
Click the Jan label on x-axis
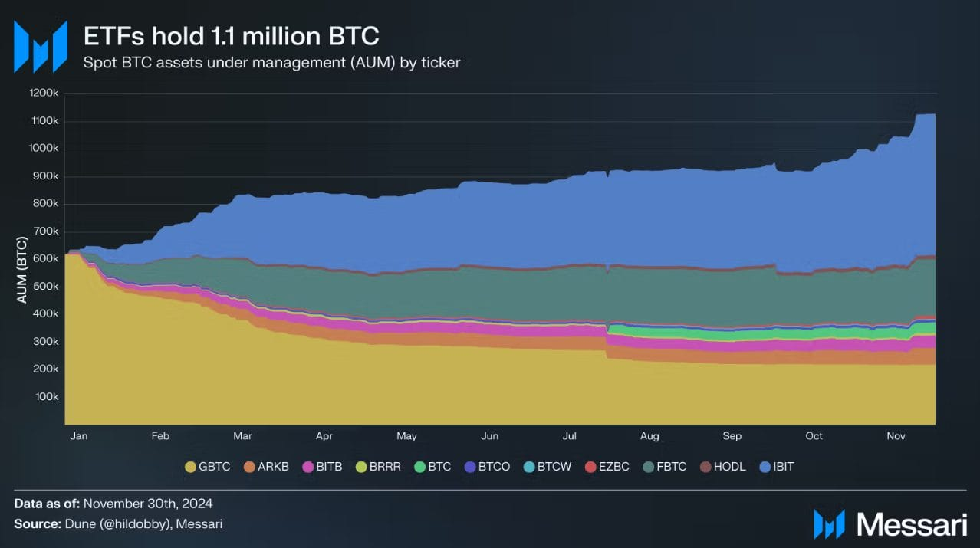(78, 436)
